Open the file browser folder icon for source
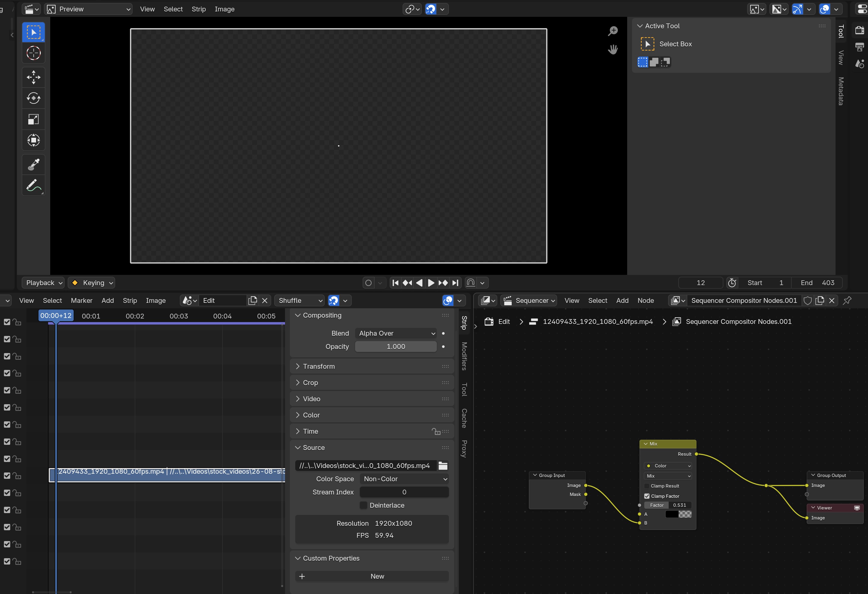The height and width of the screenshot is (594, 868). click(x=443, y=466)
